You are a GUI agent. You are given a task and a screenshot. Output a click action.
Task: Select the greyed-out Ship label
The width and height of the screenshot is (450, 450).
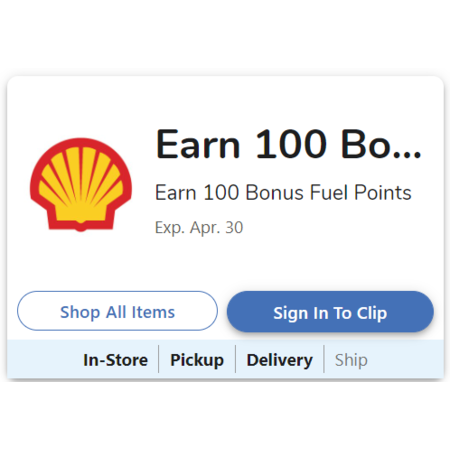pos(351,360)
